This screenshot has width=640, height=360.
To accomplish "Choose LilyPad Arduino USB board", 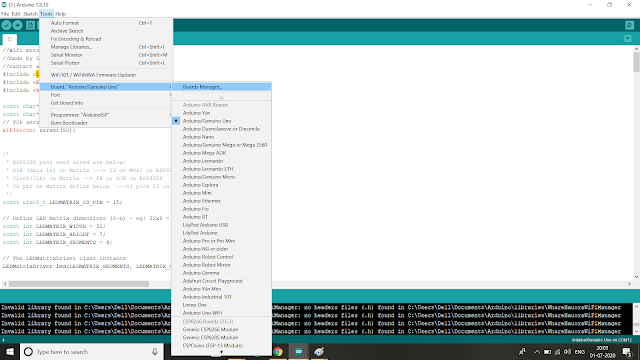I will pos(222,225).
